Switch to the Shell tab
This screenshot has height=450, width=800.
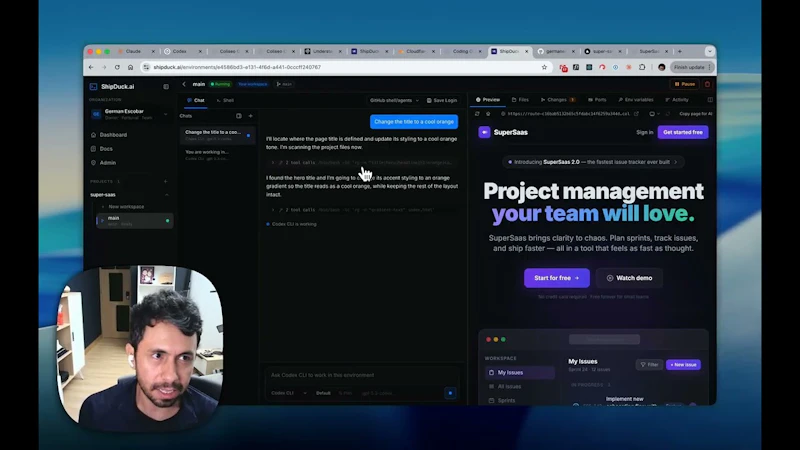(x=225, y=101)
